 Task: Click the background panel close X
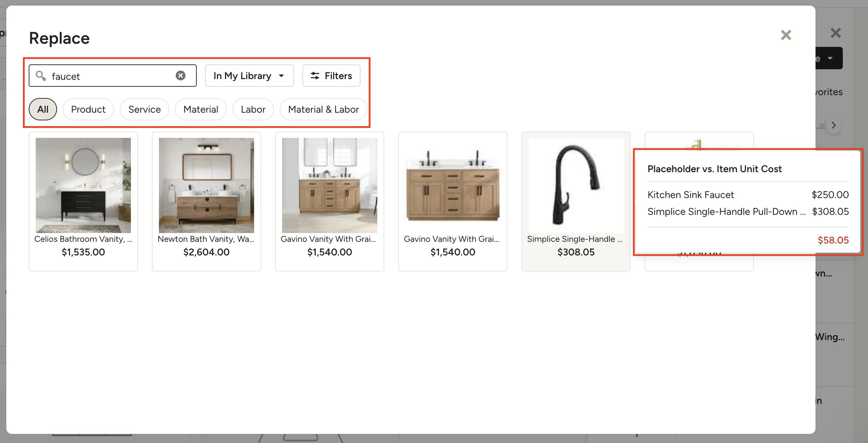coord(835,33)
